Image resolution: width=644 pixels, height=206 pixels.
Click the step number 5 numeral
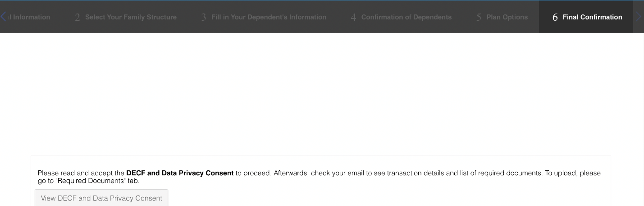(x=479, y=18)
